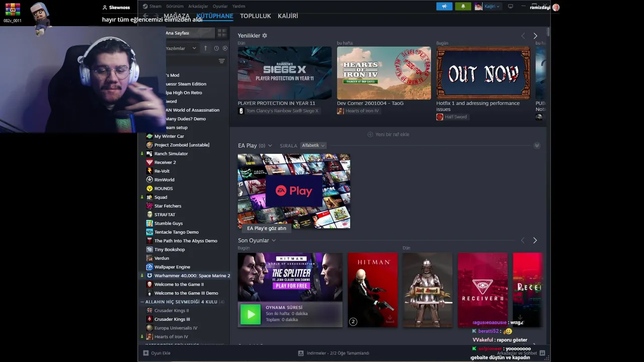644x362 pixels.
Task: Open the Yenilikler settings gear
Action: [265, 36]
